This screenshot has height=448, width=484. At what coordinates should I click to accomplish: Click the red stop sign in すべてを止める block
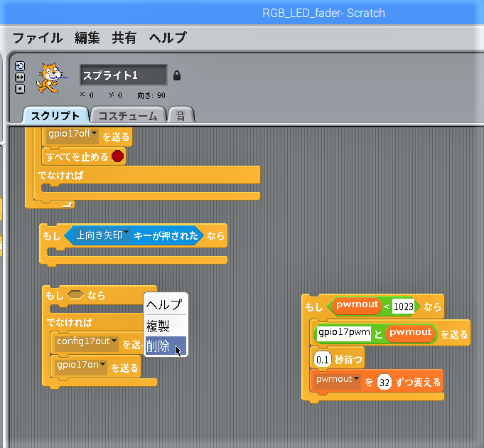click(117, 156)
